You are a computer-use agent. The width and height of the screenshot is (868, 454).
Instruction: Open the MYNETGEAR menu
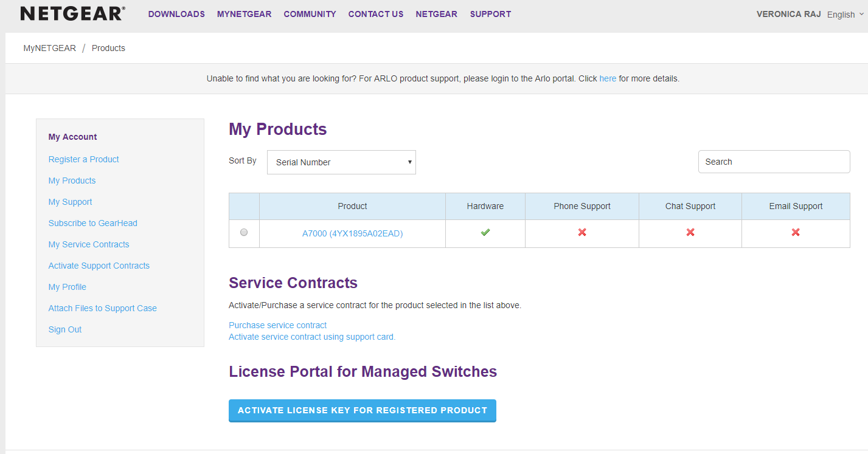(x=244, y=14)
